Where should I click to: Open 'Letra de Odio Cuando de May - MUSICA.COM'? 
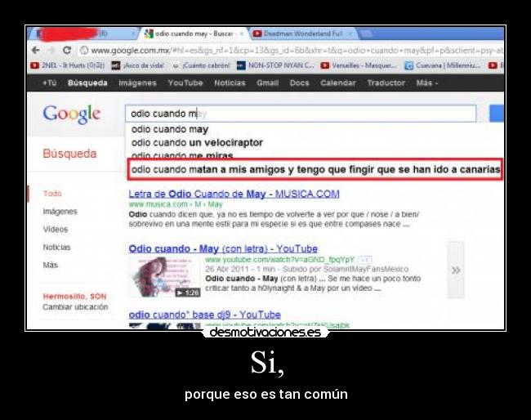(x=234, y=194)
